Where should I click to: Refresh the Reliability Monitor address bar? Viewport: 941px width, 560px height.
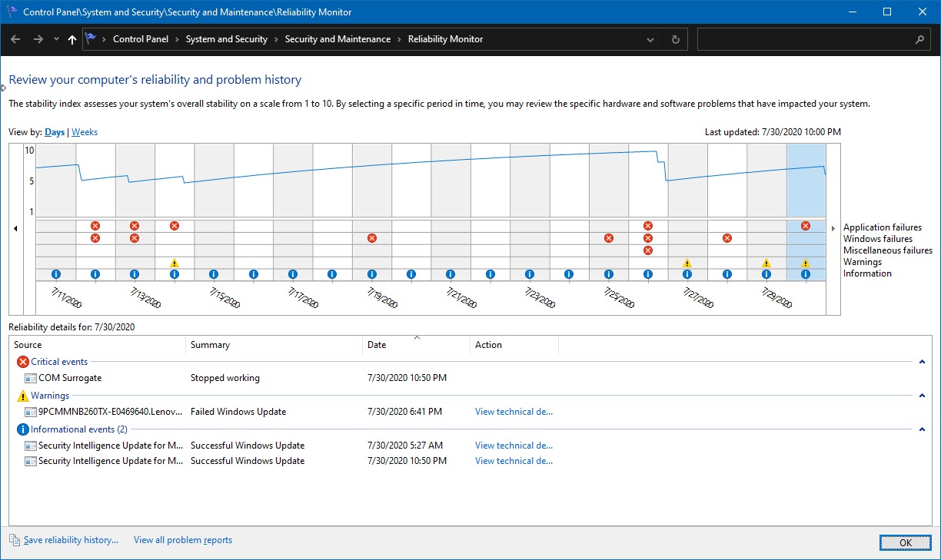click(676, 39)
